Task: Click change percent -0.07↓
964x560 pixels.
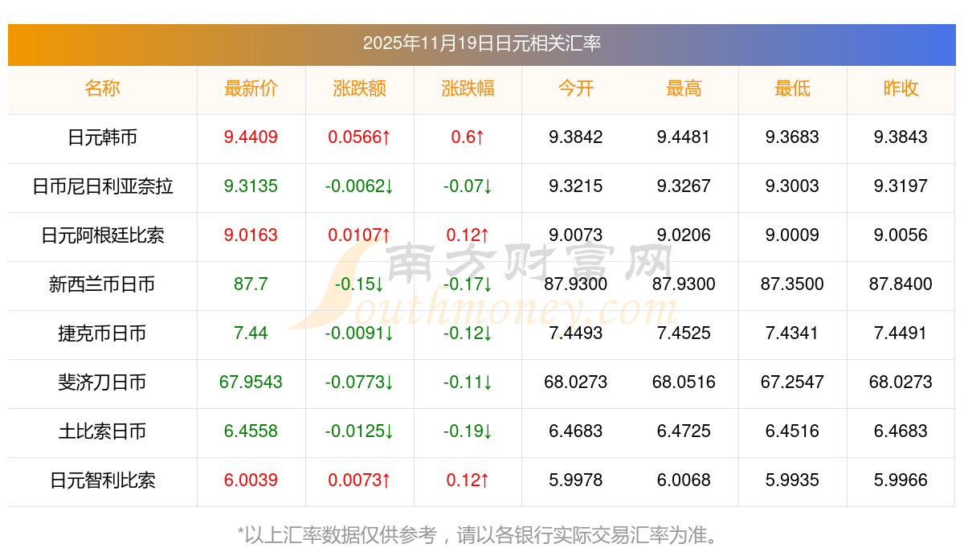Action: pos(468,186)
